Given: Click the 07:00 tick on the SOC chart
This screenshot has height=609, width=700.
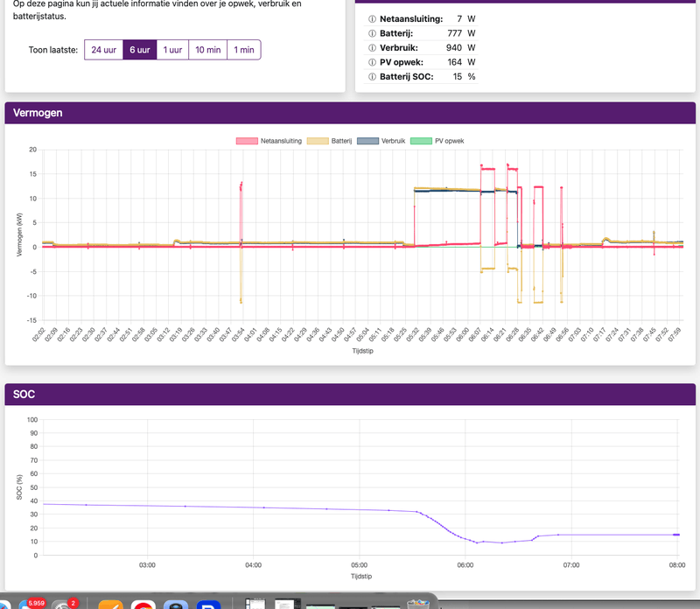Looking at the screenshot, I should point(571,565).
